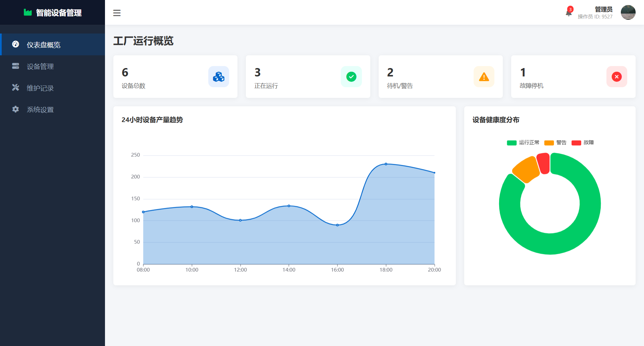Click the 智能设备管理 brand title
644x346 pixels.
click(x=59, y=13)
